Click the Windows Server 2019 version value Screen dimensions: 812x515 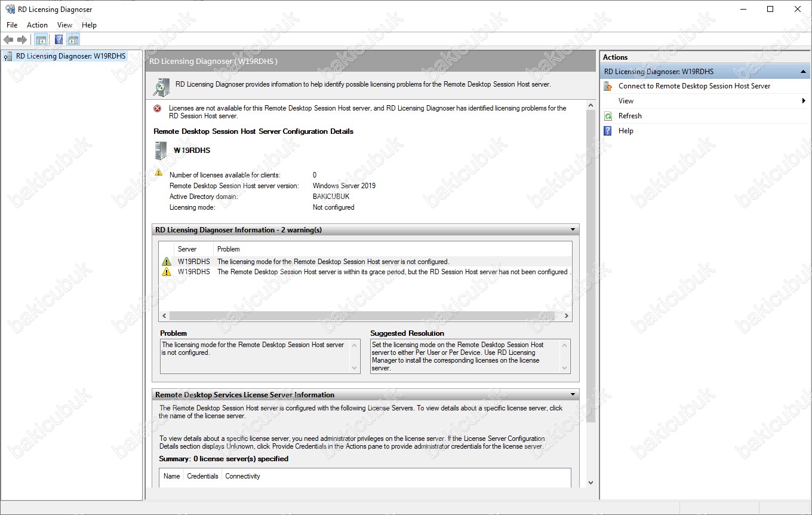[x=344, y=186]
